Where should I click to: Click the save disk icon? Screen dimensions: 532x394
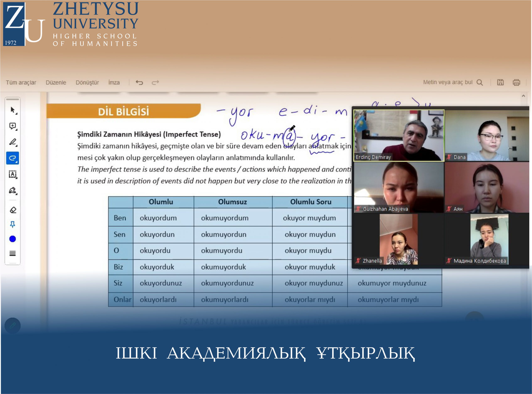[x=500, y=82]
